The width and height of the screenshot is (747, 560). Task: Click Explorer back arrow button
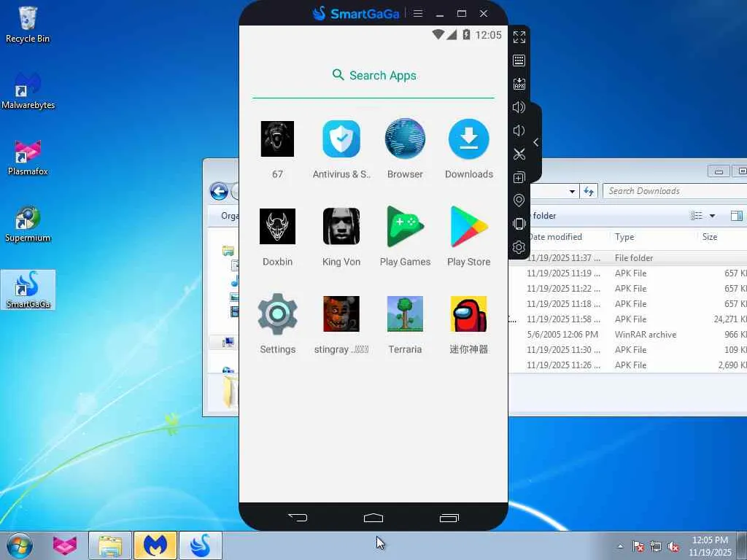point(219,192)
